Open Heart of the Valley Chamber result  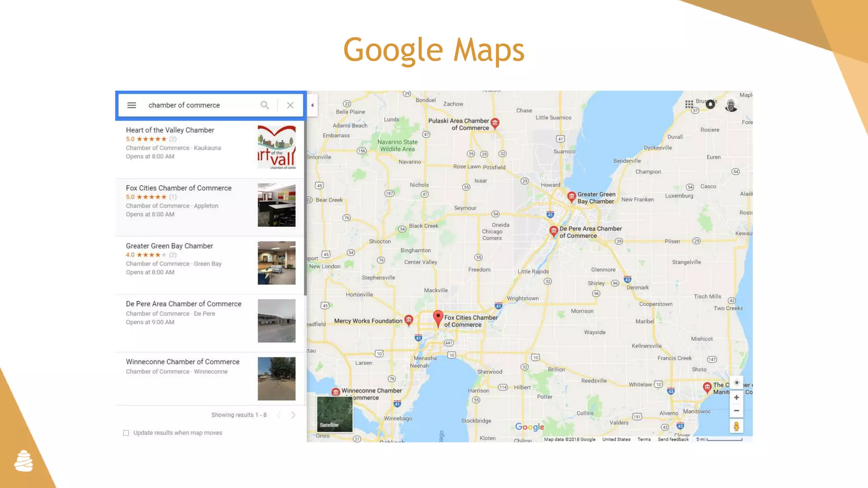click(210, 149)
